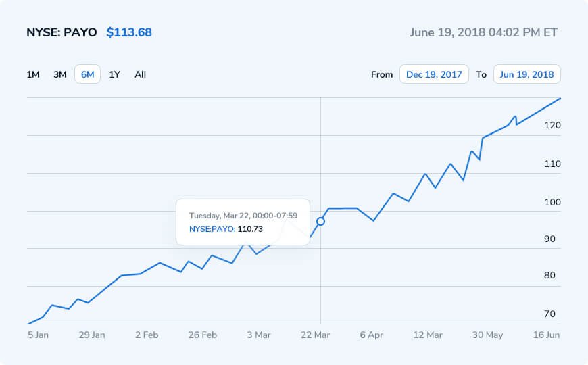Image resolution: width=588 pixels, height=365 pixels.
Task: Click the 6 Apr x-axis label
Action: click(371, 334)
